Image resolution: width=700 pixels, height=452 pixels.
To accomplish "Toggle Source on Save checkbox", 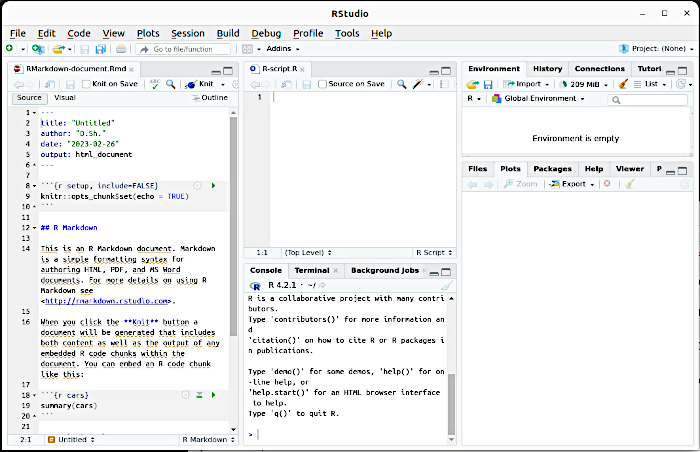I will [322, 84].
